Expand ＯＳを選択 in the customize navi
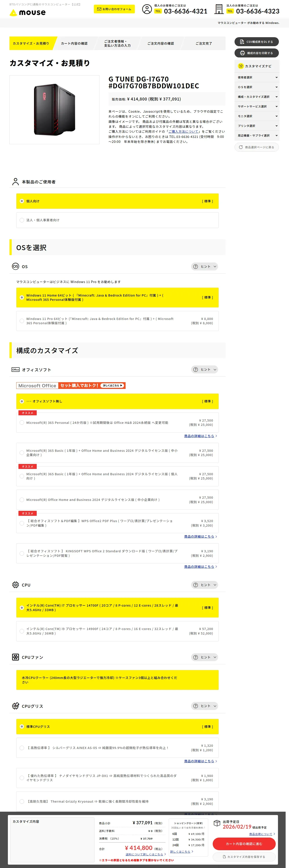This screenshot has height=868, width=289. [x=257, y=87]
